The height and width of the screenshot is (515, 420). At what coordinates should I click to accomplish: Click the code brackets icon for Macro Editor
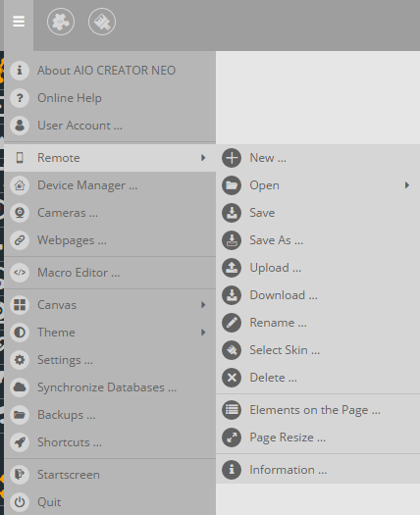[20, 273]
